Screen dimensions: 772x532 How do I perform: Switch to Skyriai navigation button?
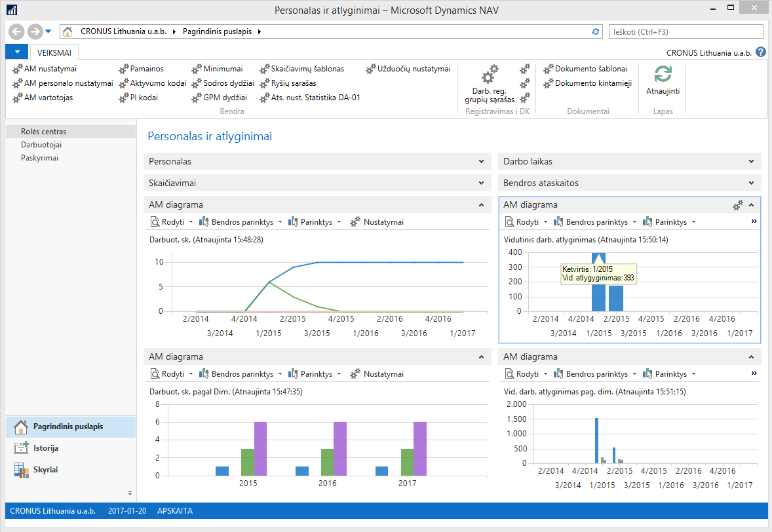tap(70, 470)
